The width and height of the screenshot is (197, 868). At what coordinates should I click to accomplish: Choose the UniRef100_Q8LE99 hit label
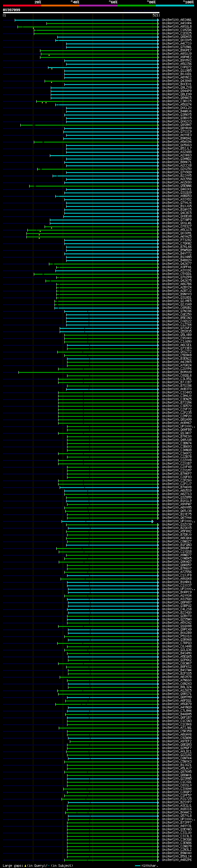(x=176, y=94)
